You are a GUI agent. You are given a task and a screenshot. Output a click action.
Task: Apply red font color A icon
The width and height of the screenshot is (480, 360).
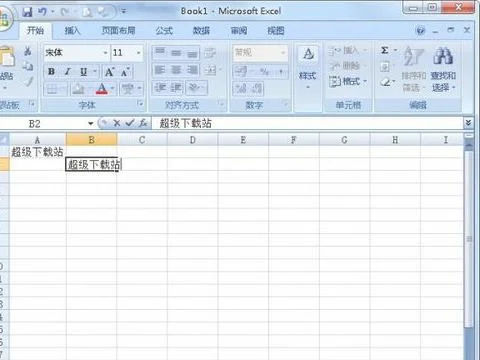click(102, 89)
